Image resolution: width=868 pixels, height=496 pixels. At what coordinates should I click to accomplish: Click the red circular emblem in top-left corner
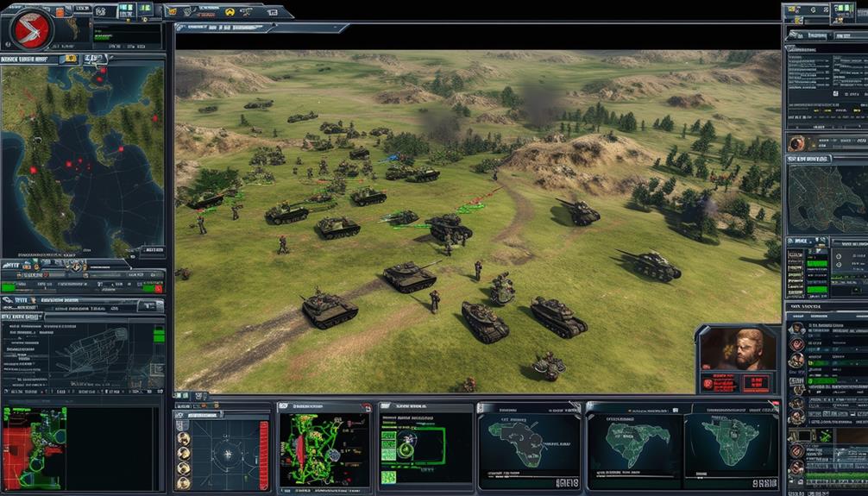[30, 30]
